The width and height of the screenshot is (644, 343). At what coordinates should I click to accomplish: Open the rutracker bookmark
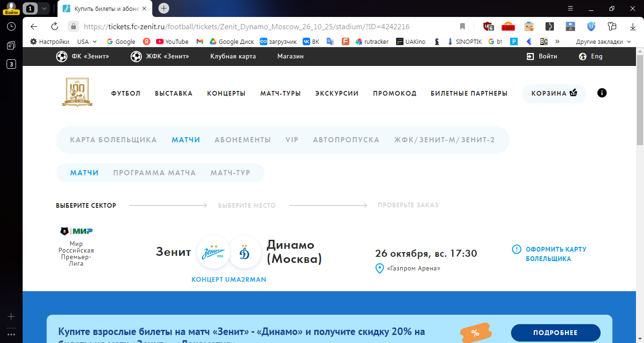pos(372,41)
